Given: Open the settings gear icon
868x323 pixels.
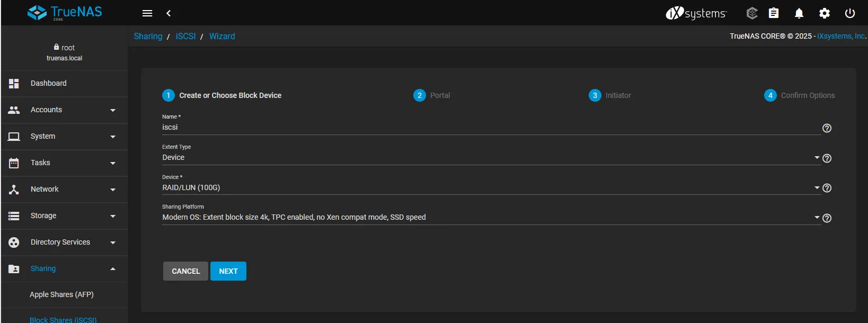Looking at the screenshot, I should [x=825, y=13].
